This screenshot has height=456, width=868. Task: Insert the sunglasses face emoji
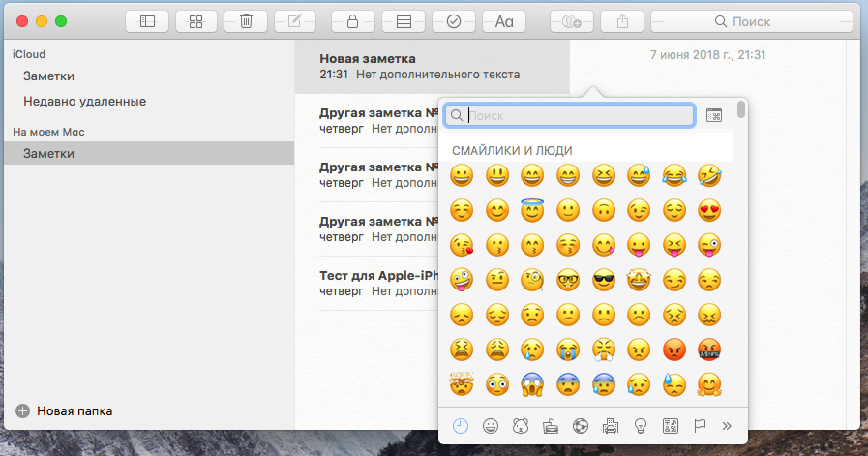[x=604, y=281]
